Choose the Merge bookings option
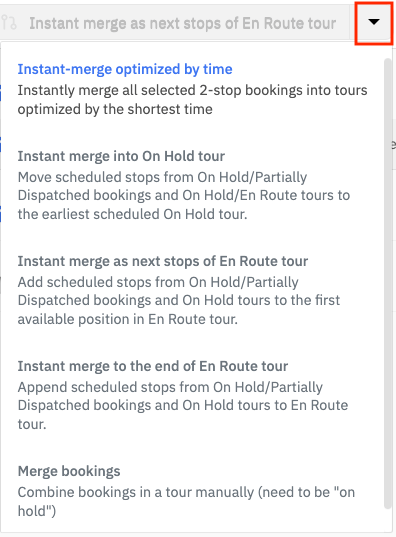This screenshot has width=396, height=537. (x=69, y=471)
